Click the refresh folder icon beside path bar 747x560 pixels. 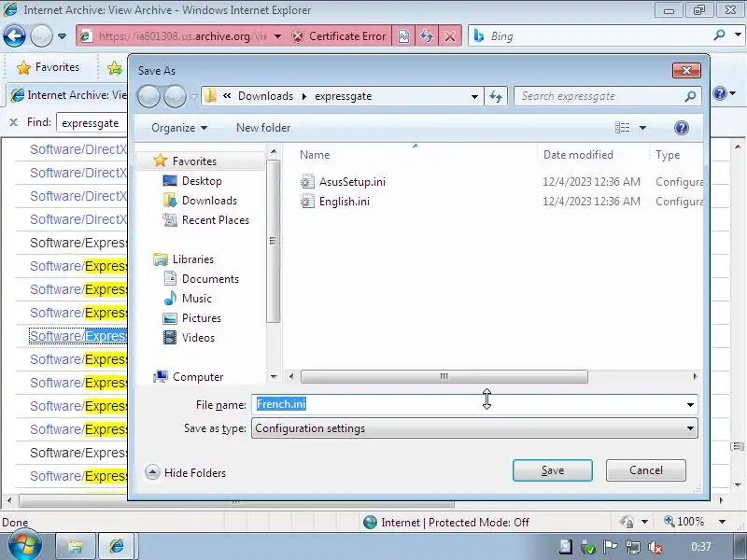click(496, 97)
